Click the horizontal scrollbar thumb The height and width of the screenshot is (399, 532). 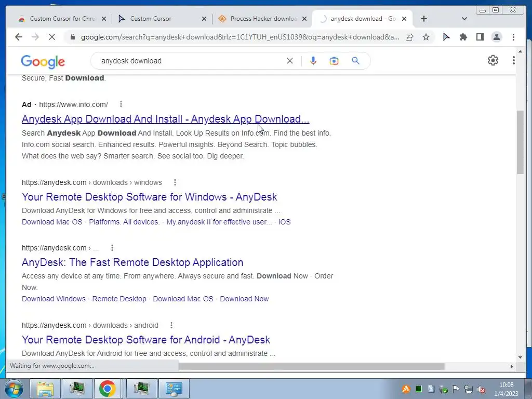pos(312,366)
